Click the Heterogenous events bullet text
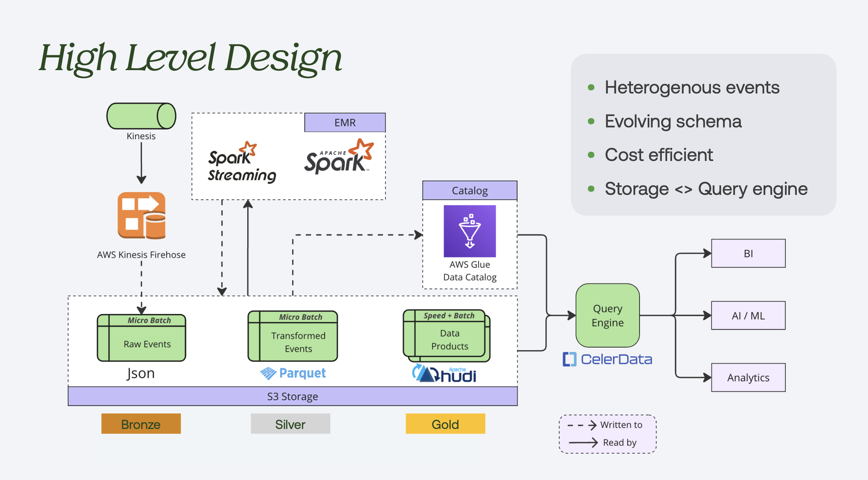 pos(692,87)
